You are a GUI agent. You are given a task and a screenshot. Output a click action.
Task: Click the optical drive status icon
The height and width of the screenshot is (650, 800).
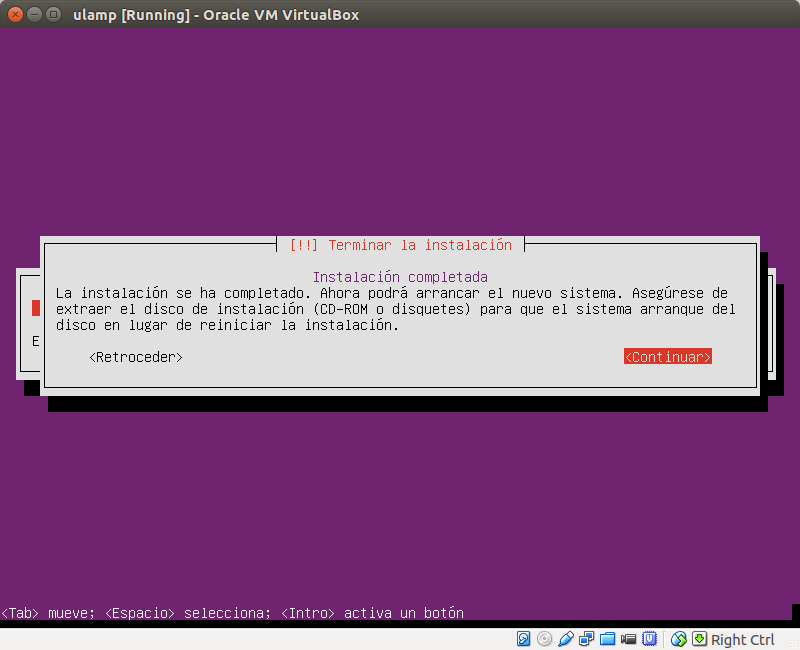(x=544, y=638)
